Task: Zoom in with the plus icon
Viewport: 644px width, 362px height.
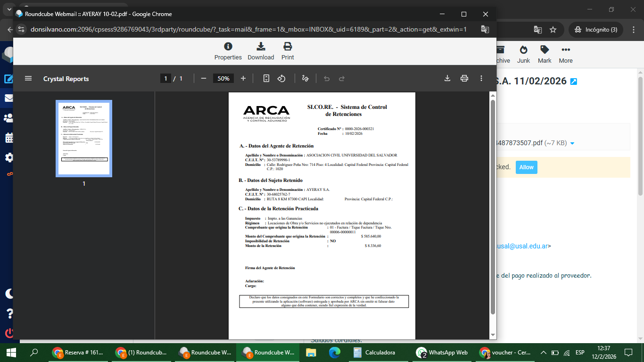Action: tap(243, 78)
